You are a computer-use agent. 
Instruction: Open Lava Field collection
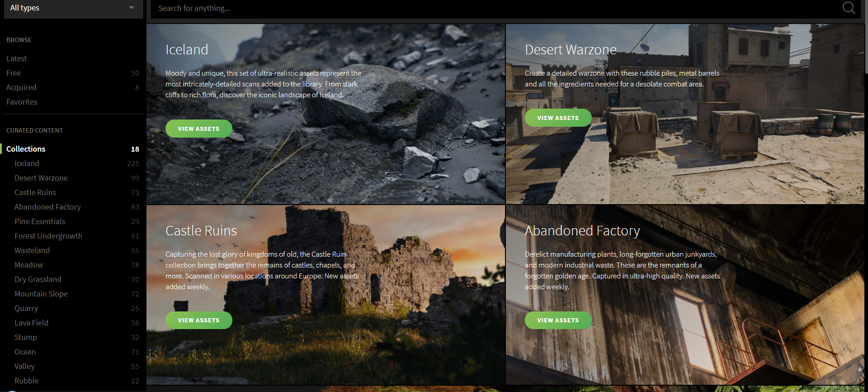(32, 323)
